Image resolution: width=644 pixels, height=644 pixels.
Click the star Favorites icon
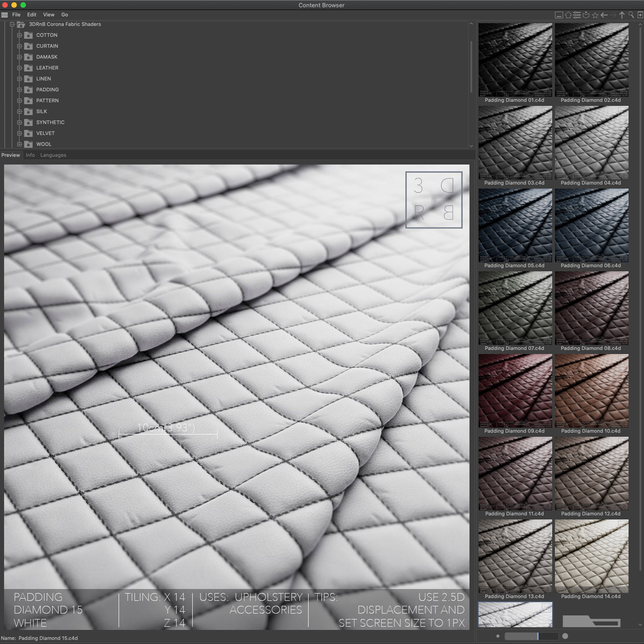[595, 15]
